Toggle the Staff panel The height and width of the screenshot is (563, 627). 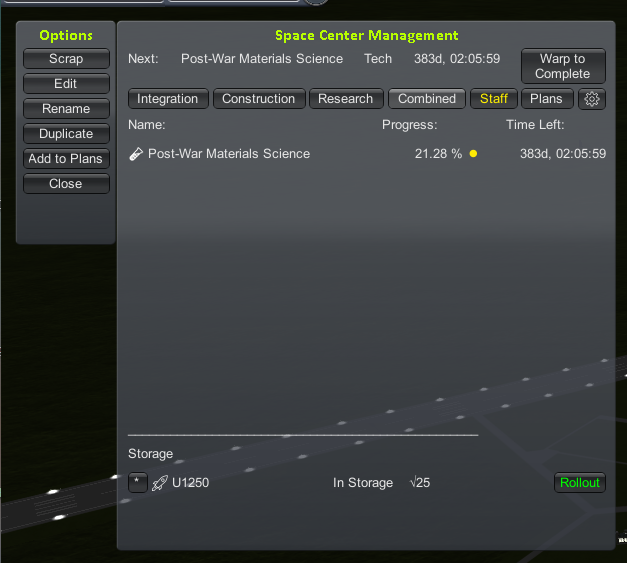494,99
